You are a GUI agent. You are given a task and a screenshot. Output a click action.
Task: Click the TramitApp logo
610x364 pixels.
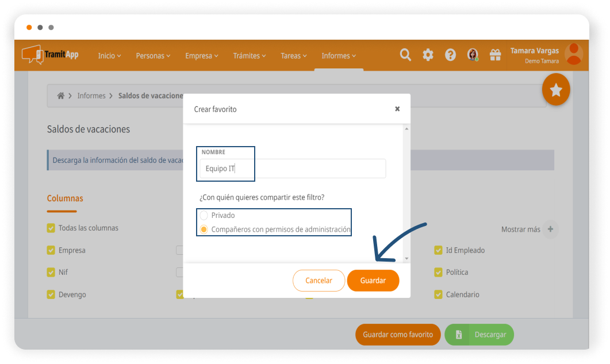[x=51, y=55]
